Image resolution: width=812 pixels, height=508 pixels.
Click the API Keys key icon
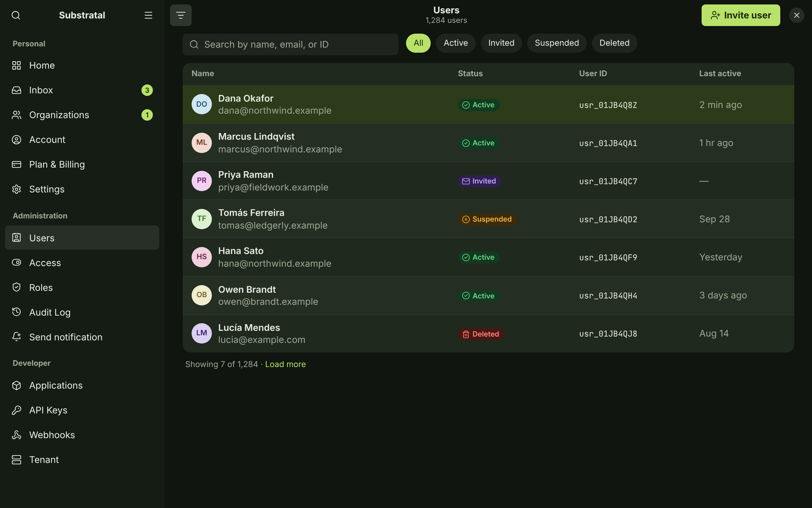16,410
